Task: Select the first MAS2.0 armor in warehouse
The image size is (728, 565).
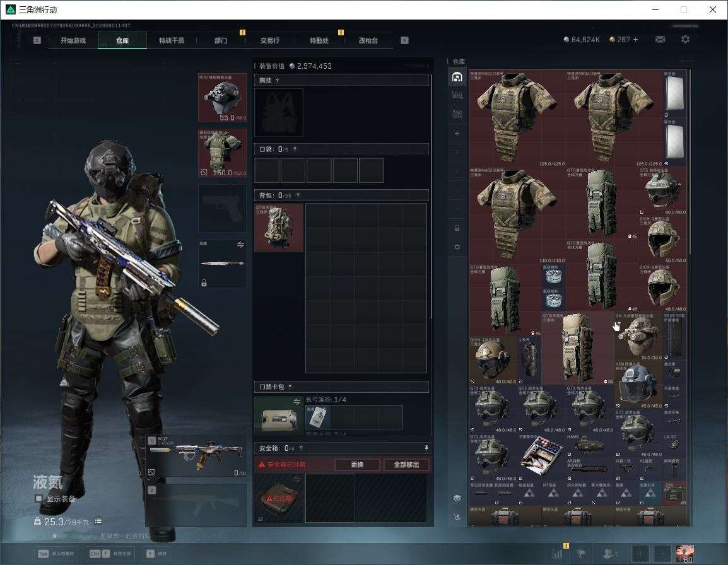Action: [x=517, y=118]
